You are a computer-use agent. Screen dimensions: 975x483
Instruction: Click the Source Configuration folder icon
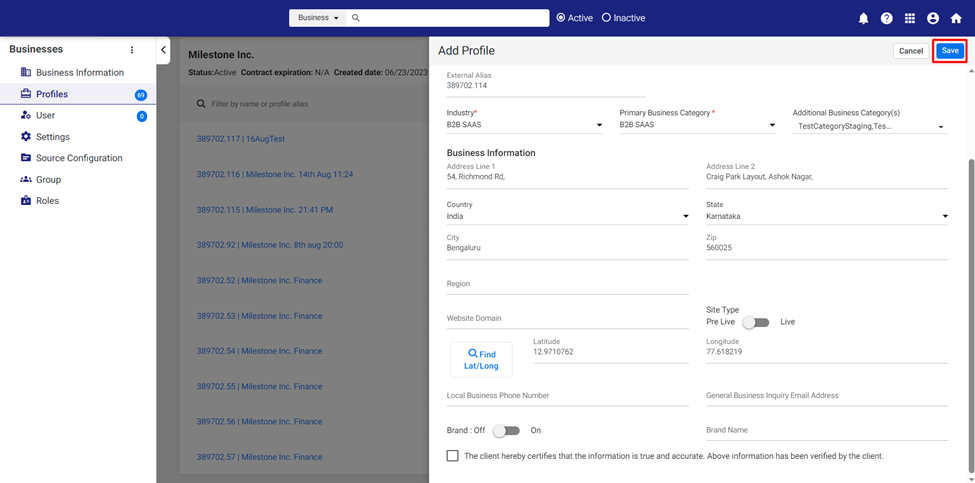click(x=25, y=158)
